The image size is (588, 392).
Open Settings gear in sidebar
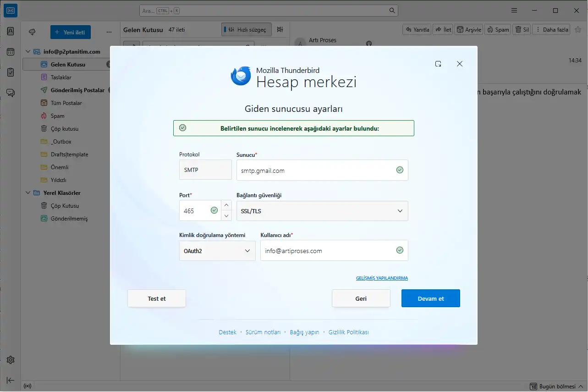pyautogui.click(x=11, y=360)
